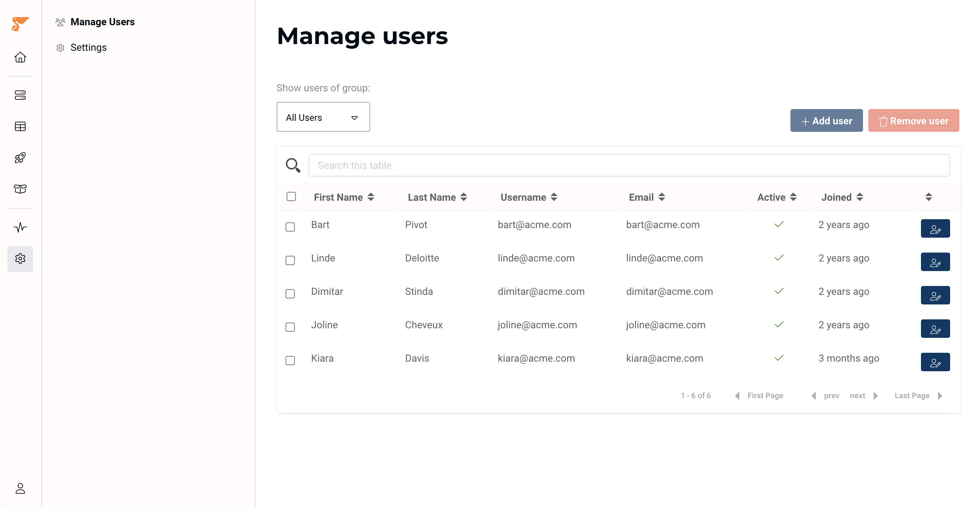Viewport: 980px width, 508px height.
Task: Click last name Cheveux
Action: click(424, 325)
